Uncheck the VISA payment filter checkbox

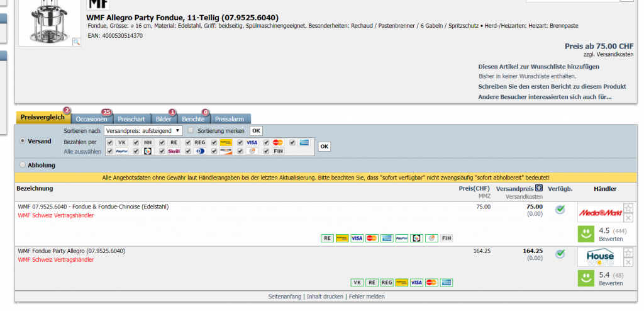tap(240, 142)
